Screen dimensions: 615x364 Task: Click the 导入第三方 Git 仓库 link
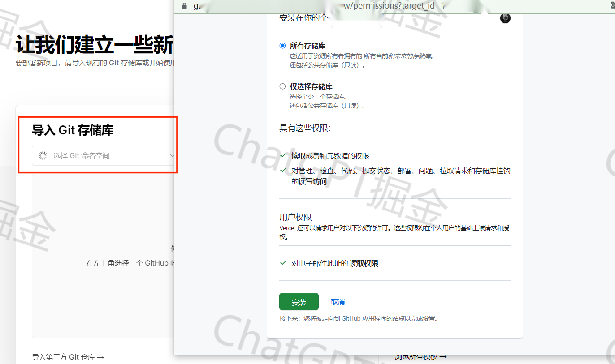(x=68, y=357)
